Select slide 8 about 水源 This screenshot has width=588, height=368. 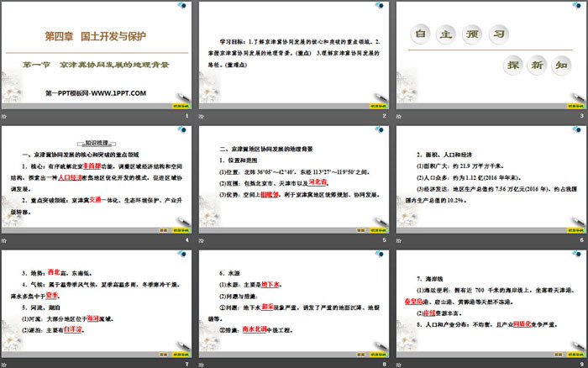(294, 303)
